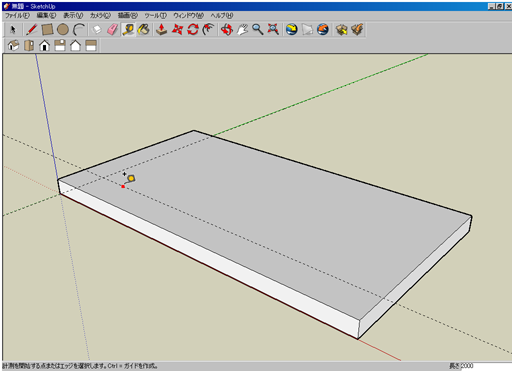Open the ウィンドウ(W) menu
The image size is (512, 371).
(188, 16)
